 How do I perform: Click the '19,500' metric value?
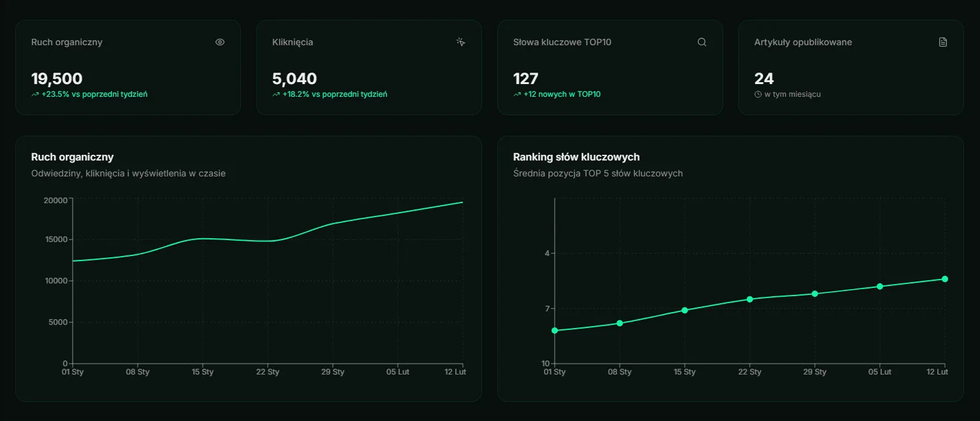(x=57, y=78)
